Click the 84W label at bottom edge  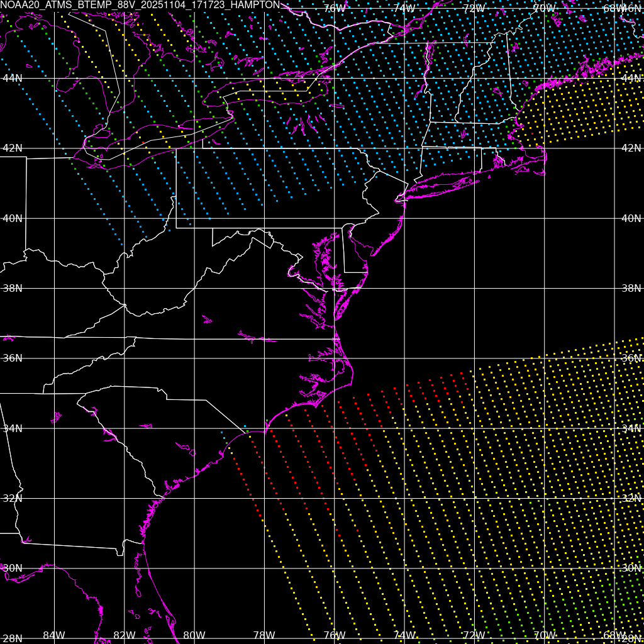54,635
